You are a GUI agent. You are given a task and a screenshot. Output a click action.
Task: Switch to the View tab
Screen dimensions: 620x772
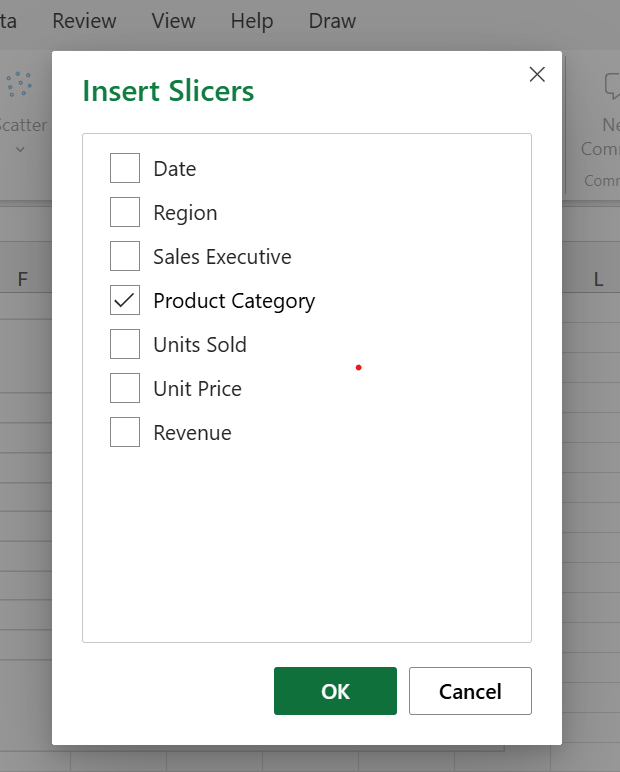173,21
